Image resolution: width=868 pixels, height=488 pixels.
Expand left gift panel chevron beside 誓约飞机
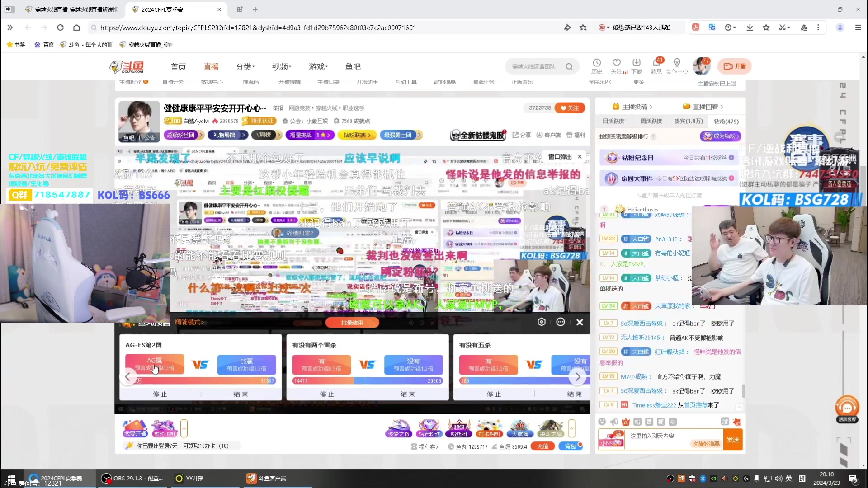pos(184,428)
